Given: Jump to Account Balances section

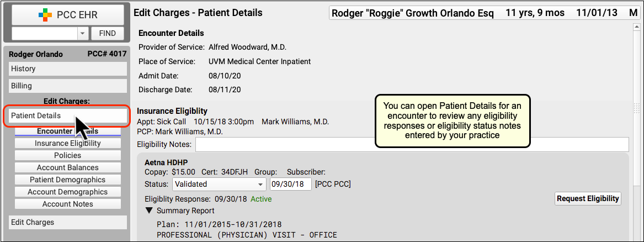Looking at the screenshot, I should (68, 167).
